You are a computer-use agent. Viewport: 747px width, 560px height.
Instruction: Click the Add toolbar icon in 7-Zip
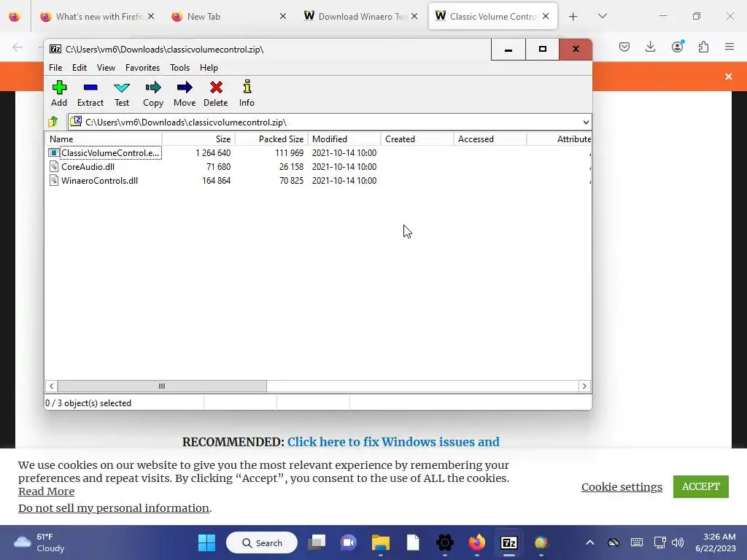(x=59, y=93)
